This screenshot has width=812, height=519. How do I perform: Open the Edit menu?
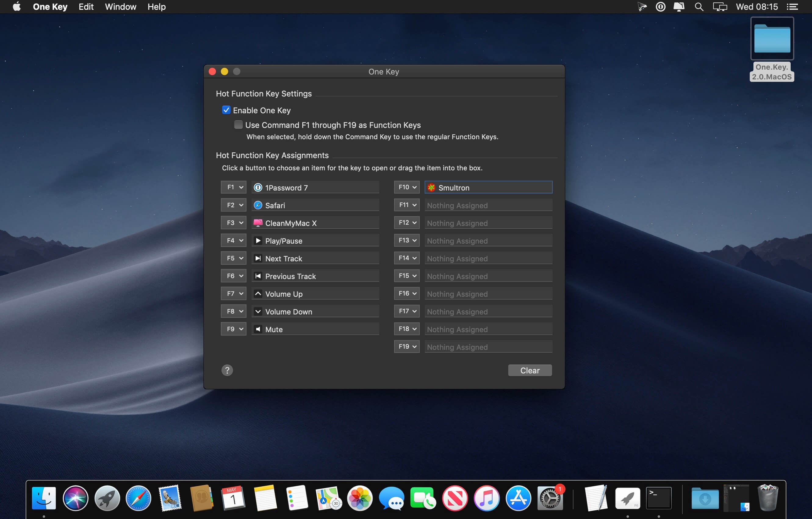tap(86, 7)
